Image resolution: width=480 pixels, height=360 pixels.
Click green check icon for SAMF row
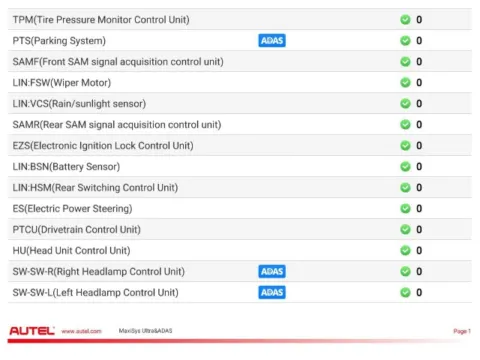coord(405,62)
